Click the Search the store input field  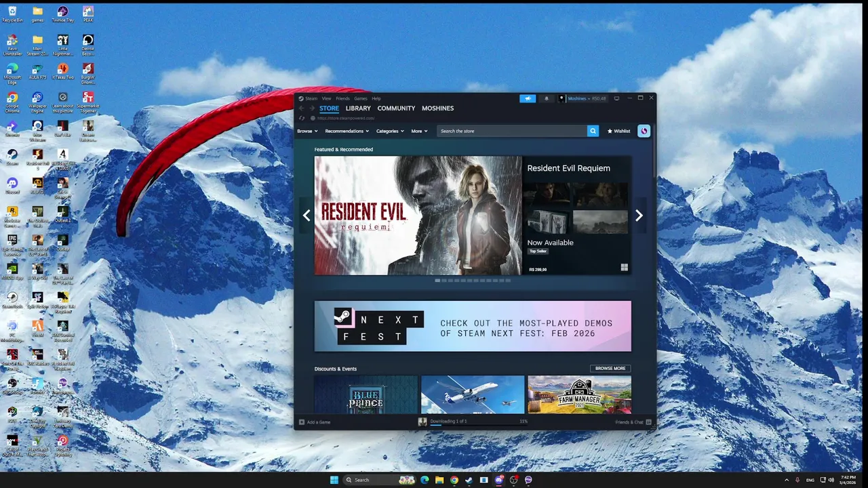click(x=512, y=131)
